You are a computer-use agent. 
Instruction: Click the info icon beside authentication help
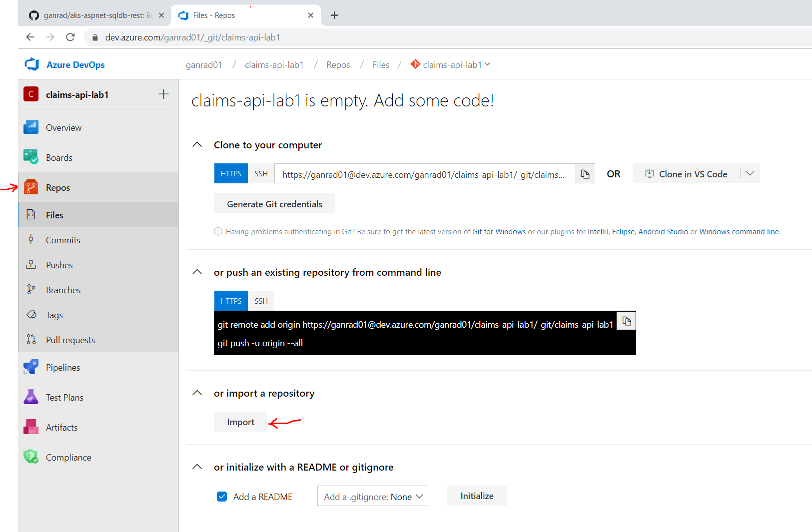(218, 231)
